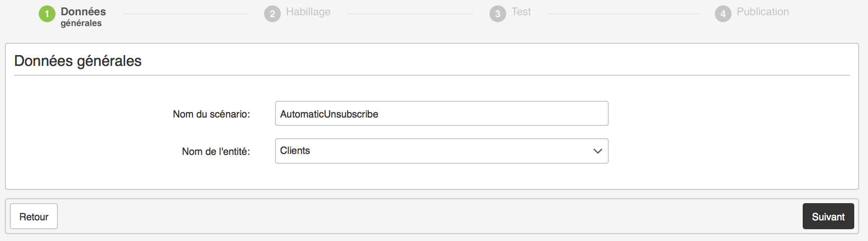Click the 'Nom du scénario:' label
This screenshot has height=241, width=868.
click(x=211, y=114)
